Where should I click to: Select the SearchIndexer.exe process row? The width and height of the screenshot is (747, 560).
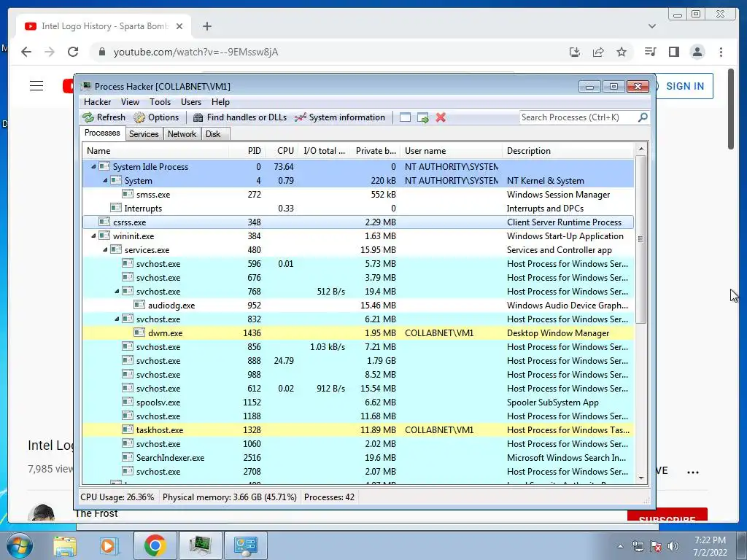pos(358,458)
